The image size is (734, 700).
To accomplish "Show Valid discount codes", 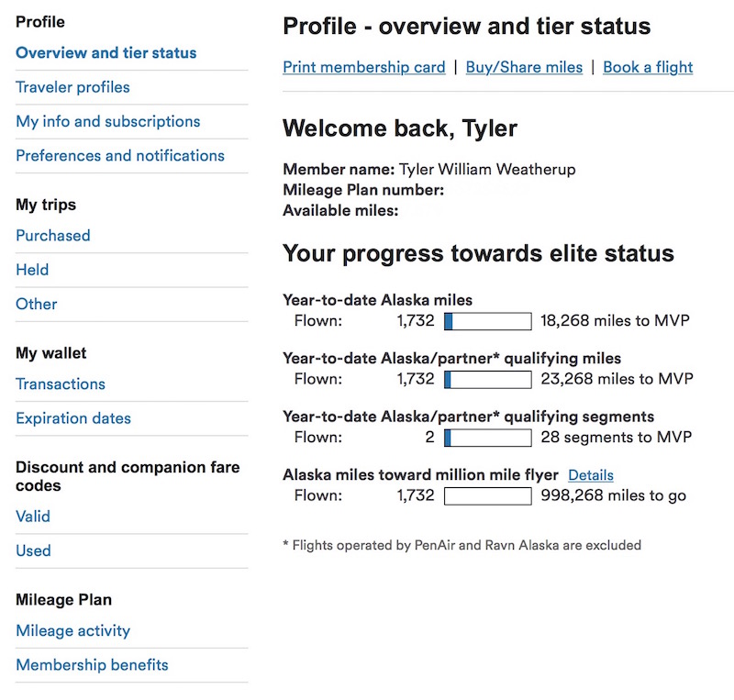I will click(x=33, y=517).
